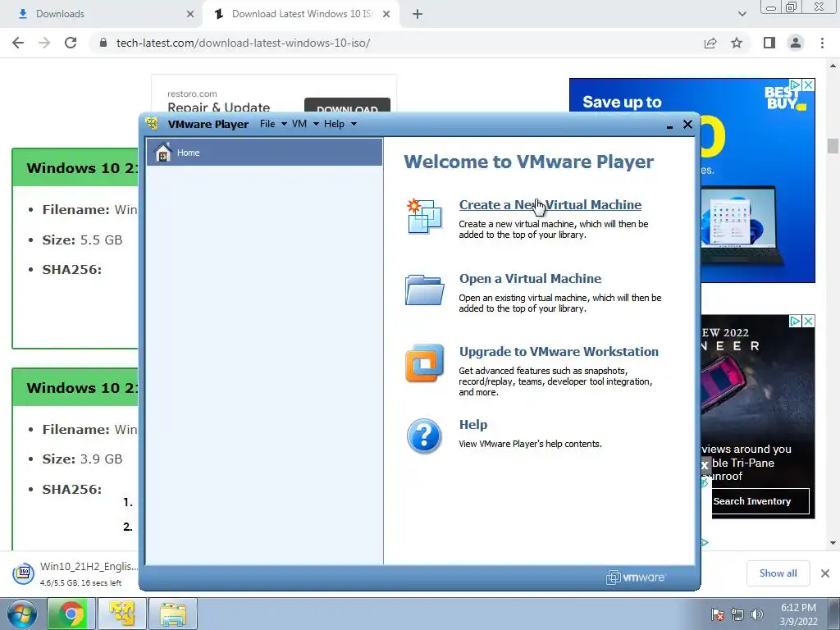Click the Chrome taskbar icon
The width and height of the screenshot is (840, 630).
[x=71, y=614]
